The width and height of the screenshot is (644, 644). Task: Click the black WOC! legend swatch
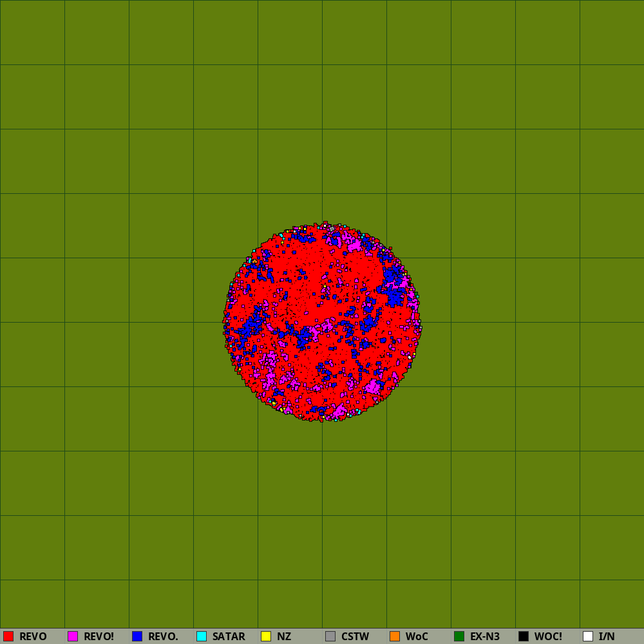(x=524, y=636)
